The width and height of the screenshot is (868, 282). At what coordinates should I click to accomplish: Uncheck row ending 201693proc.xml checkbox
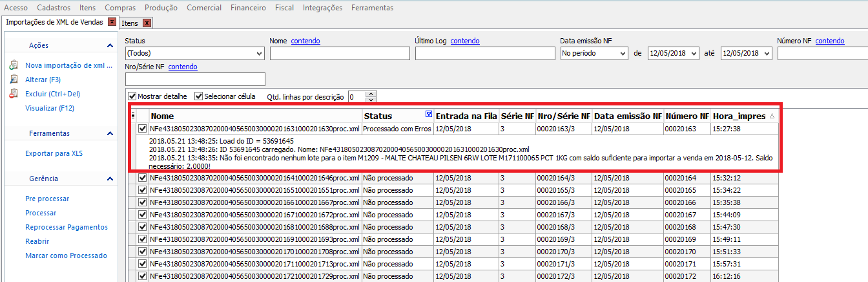(142, 239)
